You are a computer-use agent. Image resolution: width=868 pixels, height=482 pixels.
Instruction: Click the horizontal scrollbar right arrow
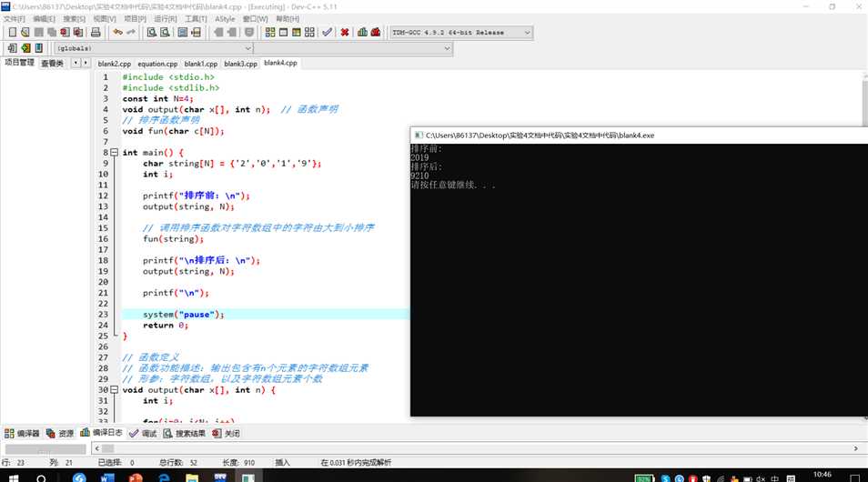coord(856,448)
